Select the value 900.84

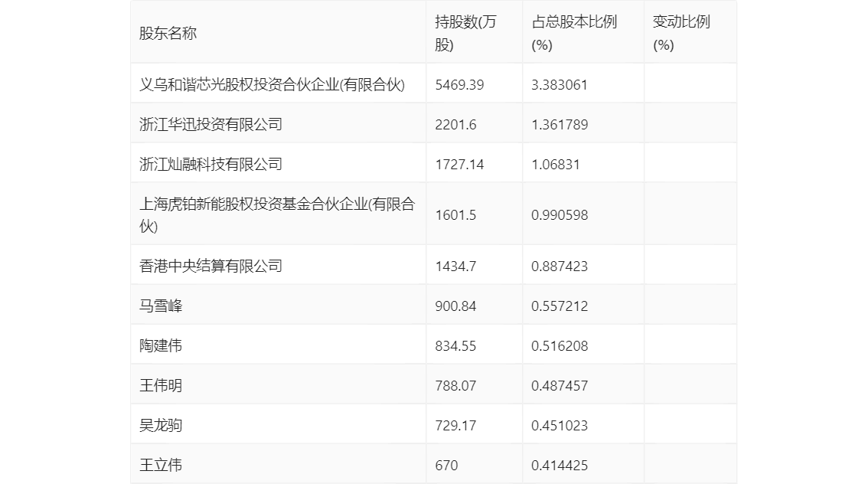point(455,306)
